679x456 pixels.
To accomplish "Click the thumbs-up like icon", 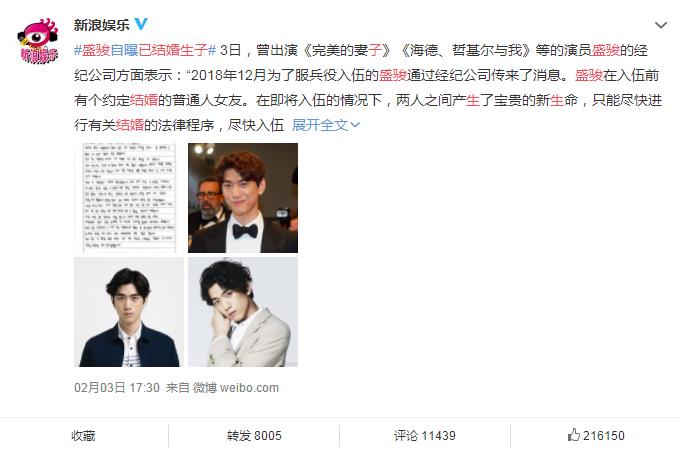I will click(x=574, y=435).
